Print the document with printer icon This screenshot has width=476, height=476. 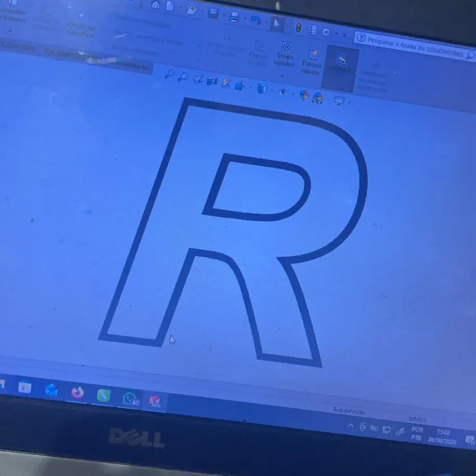(234, 17)
